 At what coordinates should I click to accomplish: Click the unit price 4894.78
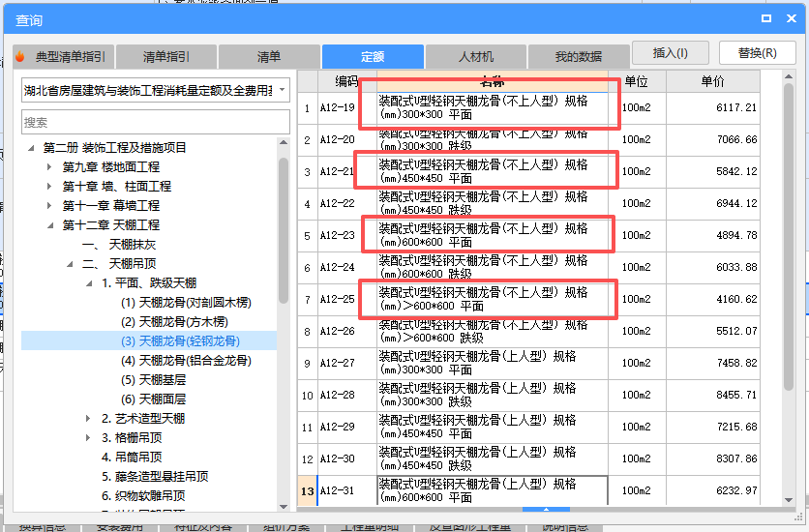tap(736, 236)
